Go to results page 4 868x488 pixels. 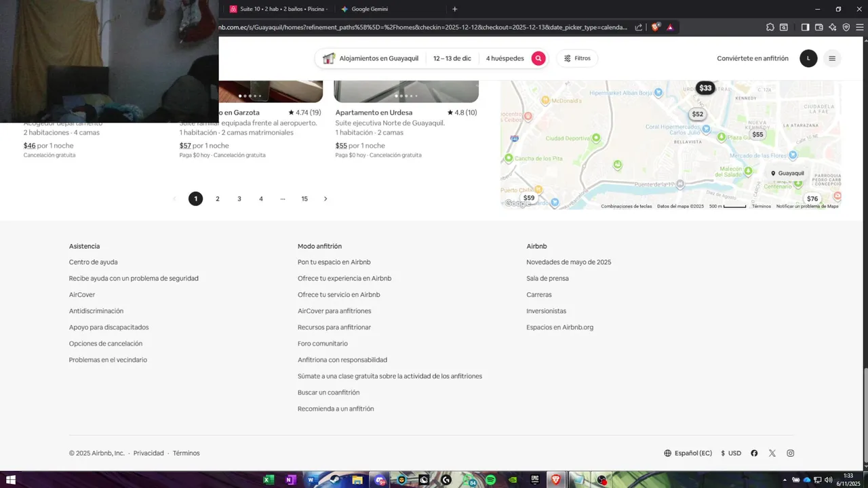[261, 199]
